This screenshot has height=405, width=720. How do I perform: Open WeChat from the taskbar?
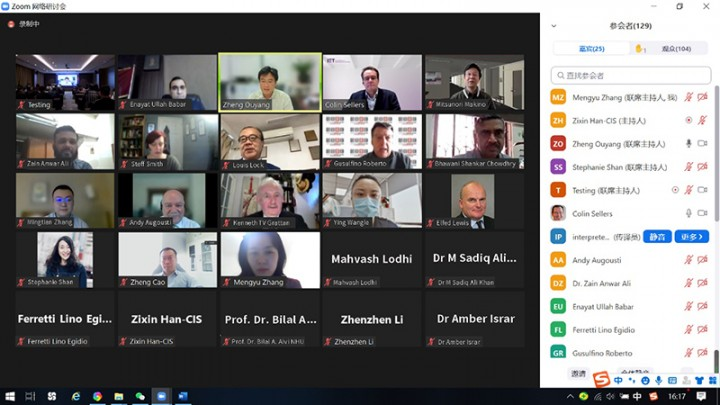[140, 396]
